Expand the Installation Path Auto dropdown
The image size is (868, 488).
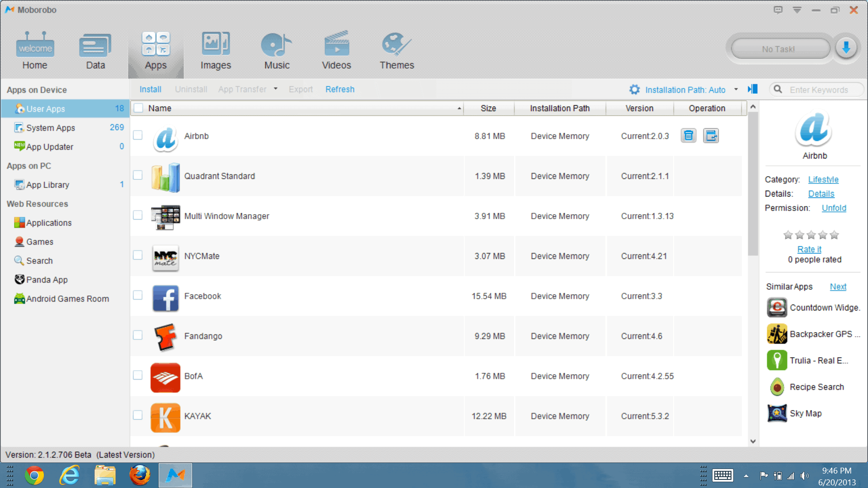pyautogui.click(x=736, y=89)
